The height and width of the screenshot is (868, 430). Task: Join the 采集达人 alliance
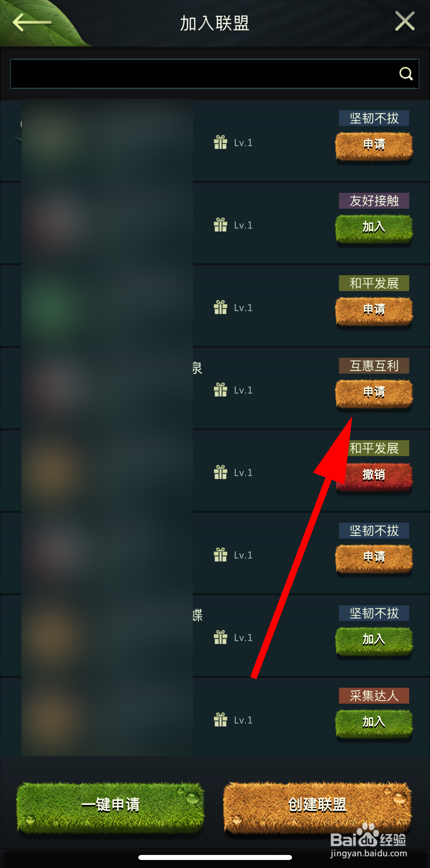coord(374,722)
